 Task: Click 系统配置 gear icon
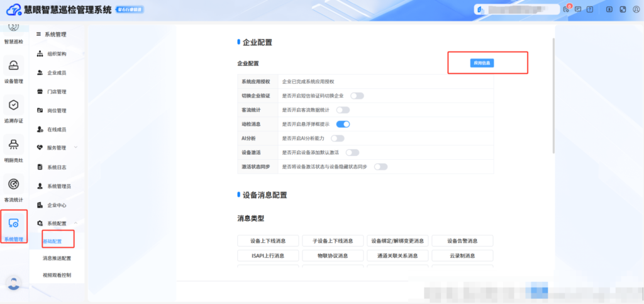tap(40, 223)
